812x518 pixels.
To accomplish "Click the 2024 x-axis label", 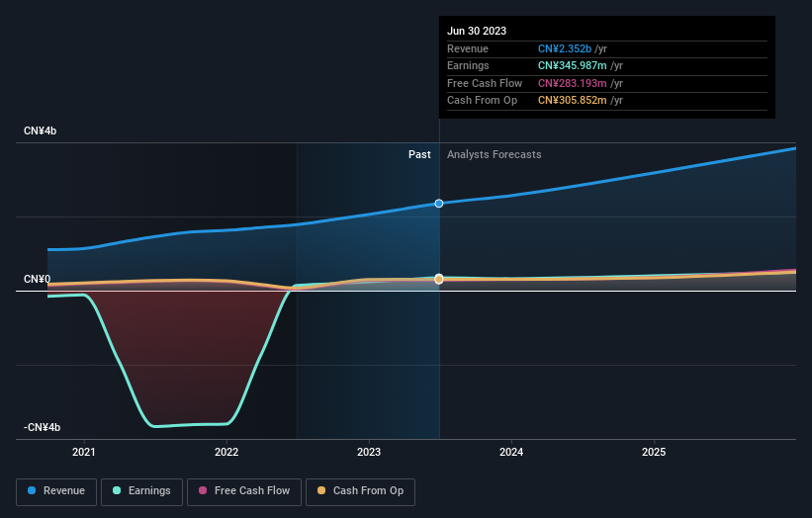I will click(x=511, y=452).
